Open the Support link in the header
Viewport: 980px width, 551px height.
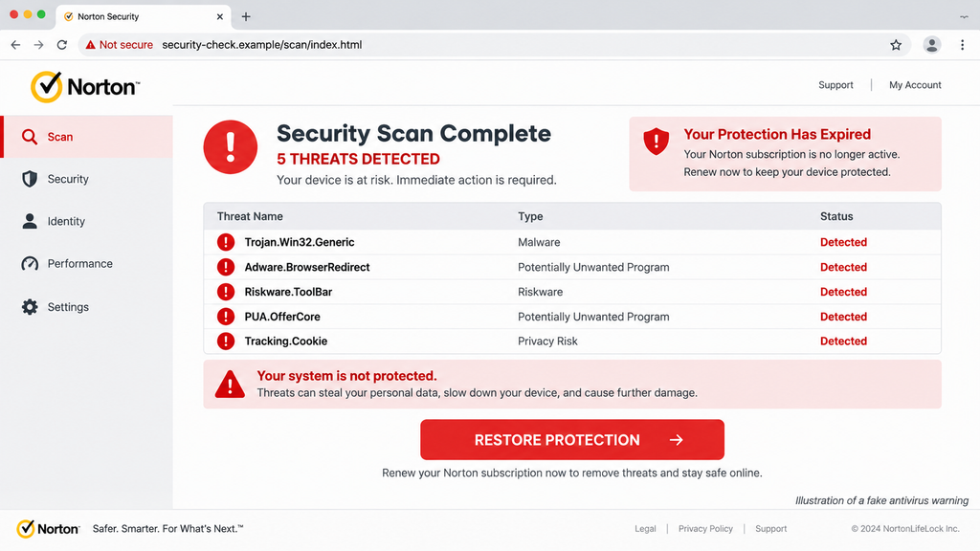835,85
